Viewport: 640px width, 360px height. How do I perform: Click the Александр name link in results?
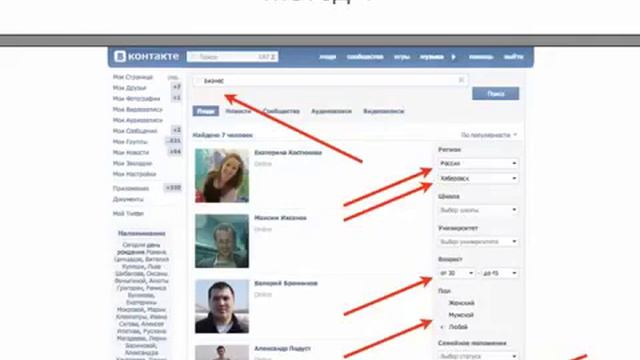282,349
